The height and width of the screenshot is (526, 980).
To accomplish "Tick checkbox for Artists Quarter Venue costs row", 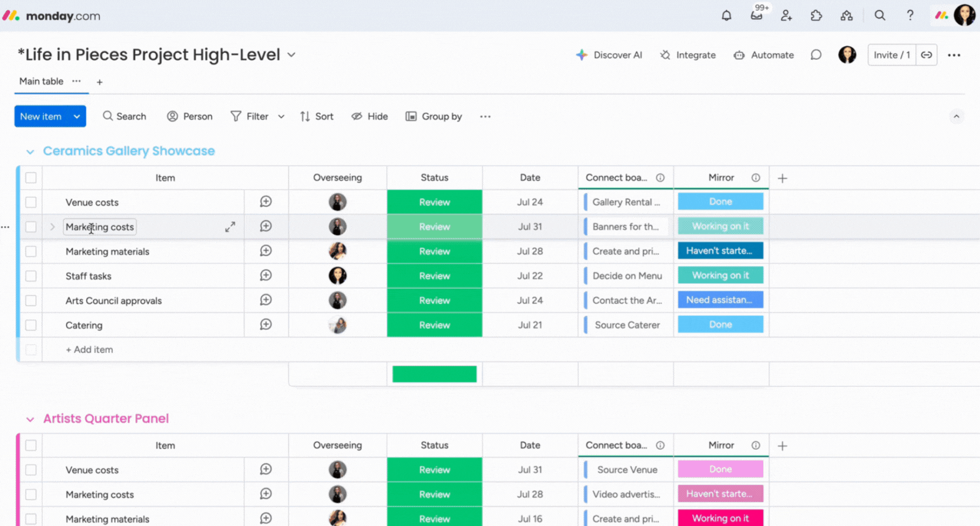I will click(31, 470).
